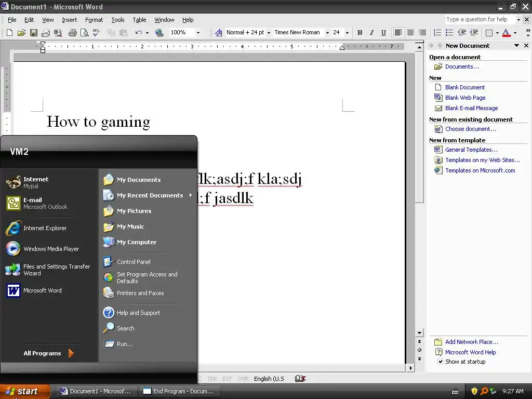
Task: Click the security shield tray icon
Action: pyautogui.click(x=474, y=391)
